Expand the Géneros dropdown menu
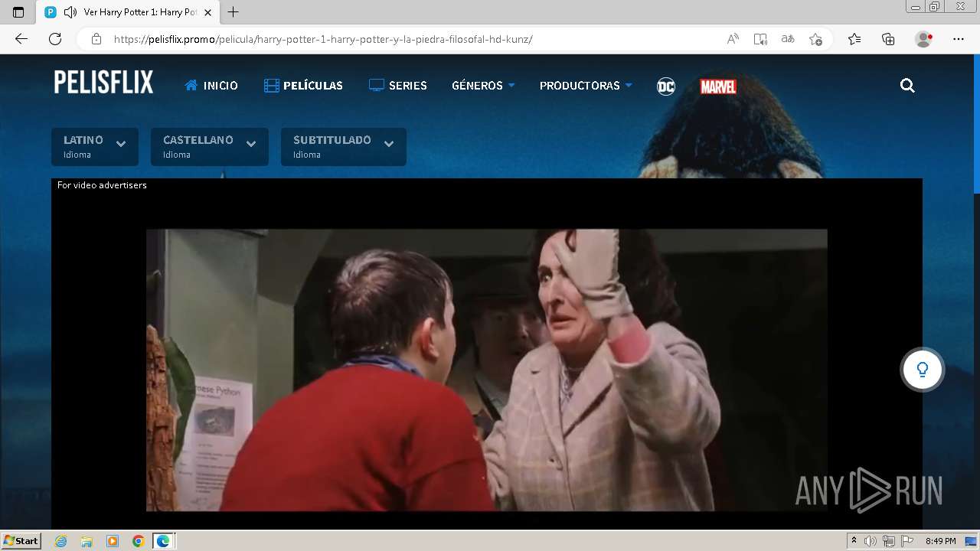The width and height of the screenshot is (980, 551). click(x=483, y=86)
